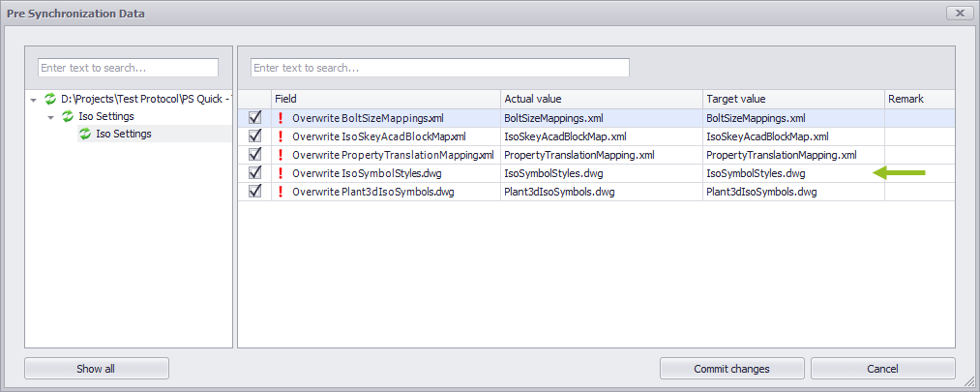The width and height of the screenshot is (980, 392).
Task: Click the sync icon beside D:\Projects root node
Action: point(50,99)
